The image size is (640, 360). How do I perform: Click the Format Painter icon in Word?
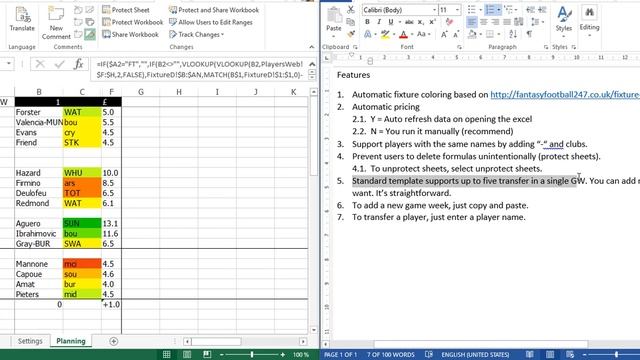(x=351, y=34)
